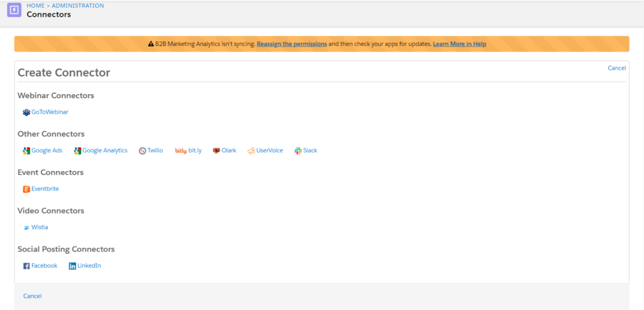Click the Connectors page title

49,15
